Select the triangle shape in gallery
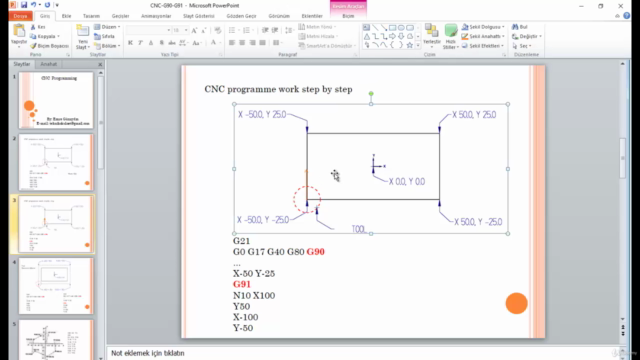 click(367, 36)
